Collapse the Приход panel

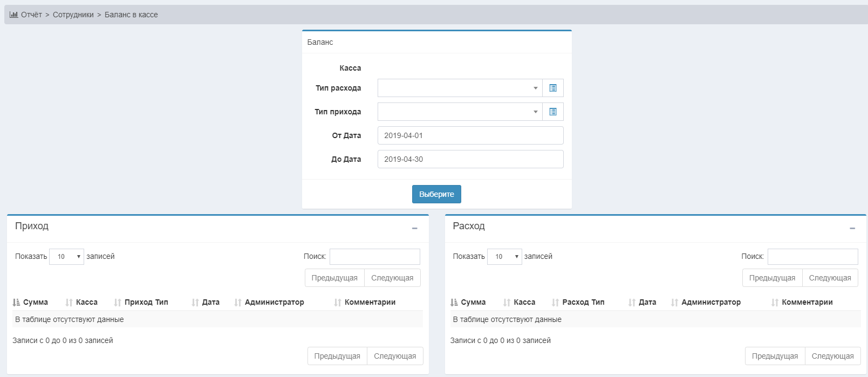[414, 228]
